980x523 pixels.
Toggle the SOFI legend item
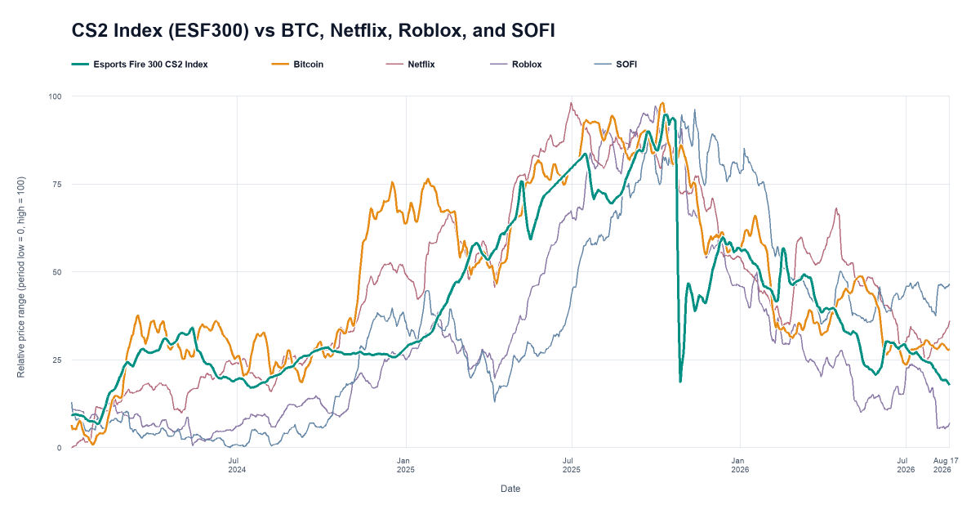pyautogui.click(x=626, y=64)
